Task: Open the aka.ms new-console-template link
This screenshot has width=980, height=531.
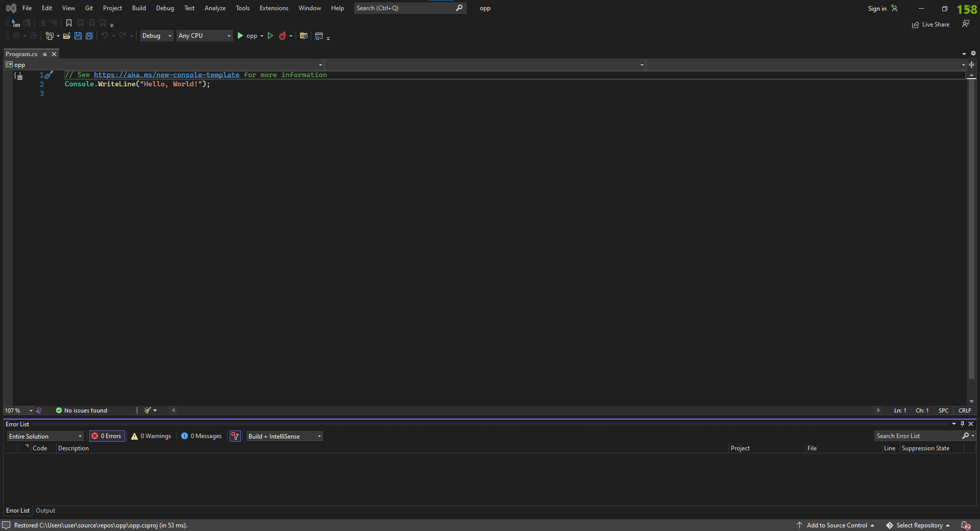Action: click(x=166, y=75)
